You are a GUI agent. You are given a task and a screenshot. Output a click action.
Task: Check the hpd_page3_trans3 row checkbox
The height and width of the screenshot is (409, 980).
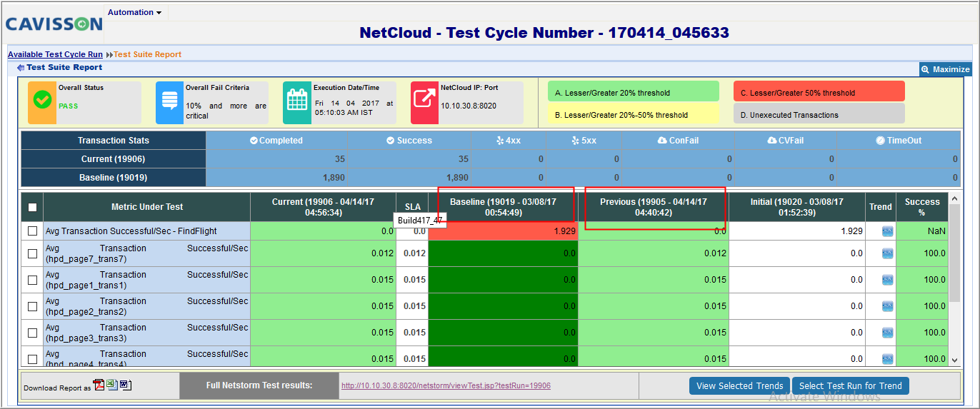[x=32, y=333]
